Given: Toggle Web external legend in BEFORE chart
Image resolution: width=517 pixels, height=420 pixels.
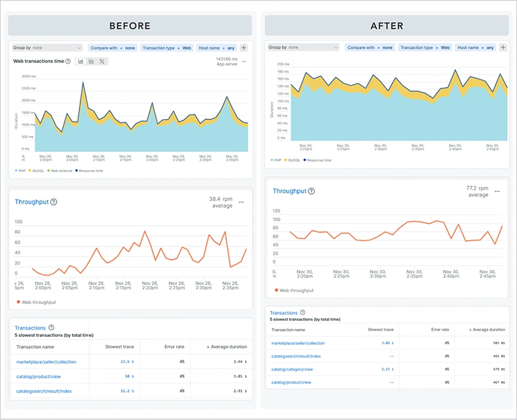Looking at the screenshot, I should 60,171.
